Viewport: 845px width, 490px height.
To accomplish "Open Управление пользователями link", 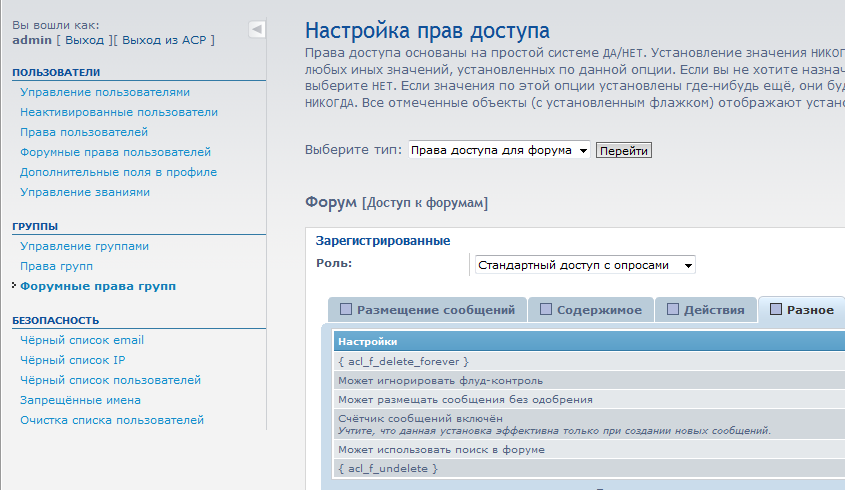I will click(x=105, y=92).
